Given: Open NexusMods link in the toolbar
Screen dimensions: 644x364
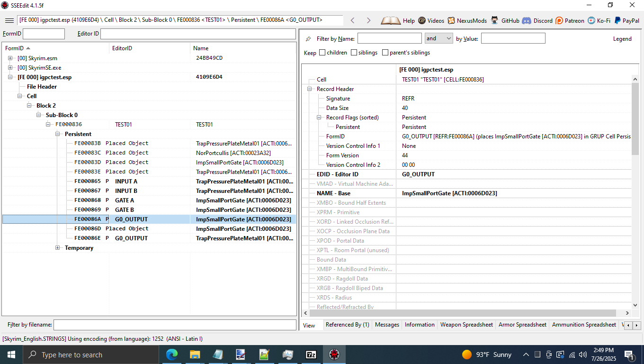Looking at the screenshot, I should 466,20.
